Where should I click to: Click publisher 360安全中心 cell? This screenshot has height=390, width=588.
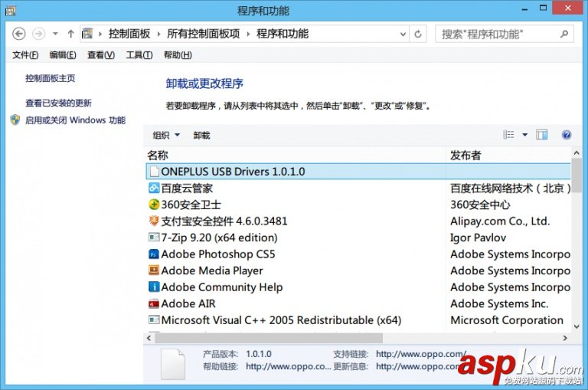pos(480,205)
